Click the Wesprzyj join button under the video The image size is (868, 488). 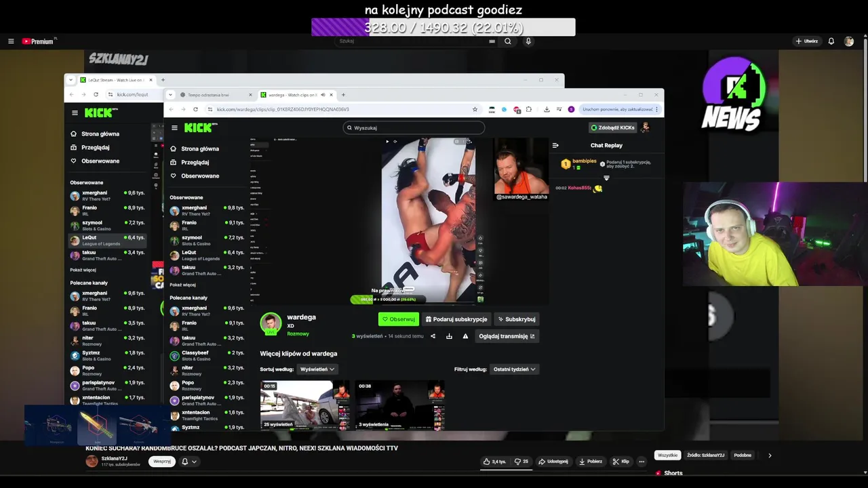click(x=161, y=462)
